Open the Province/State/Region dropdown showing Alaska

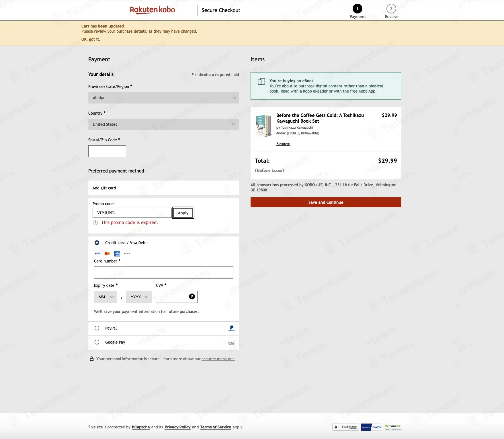pyautogui.click(x=164, y=98)
